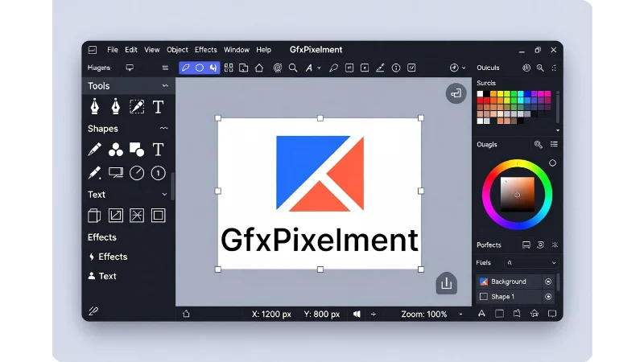Toggle visibility of the Background layer
644x362 pixels.
click(548, 282)
